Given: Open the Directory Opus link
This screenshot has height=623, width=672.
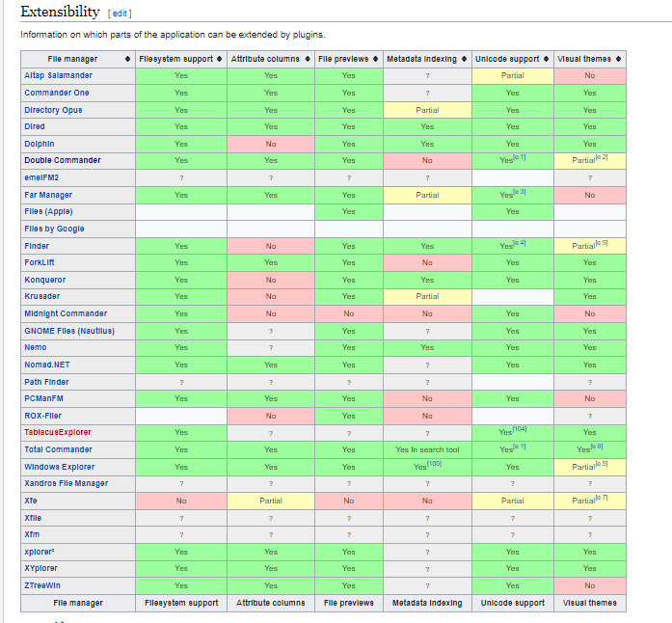Looking at the screenshot, I should pos(53,110).
